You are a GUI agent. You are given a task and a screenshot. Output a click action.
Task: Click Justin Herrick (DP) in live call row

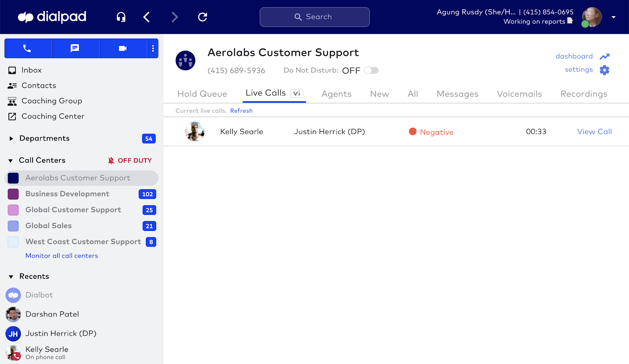[x=329, y=132]
